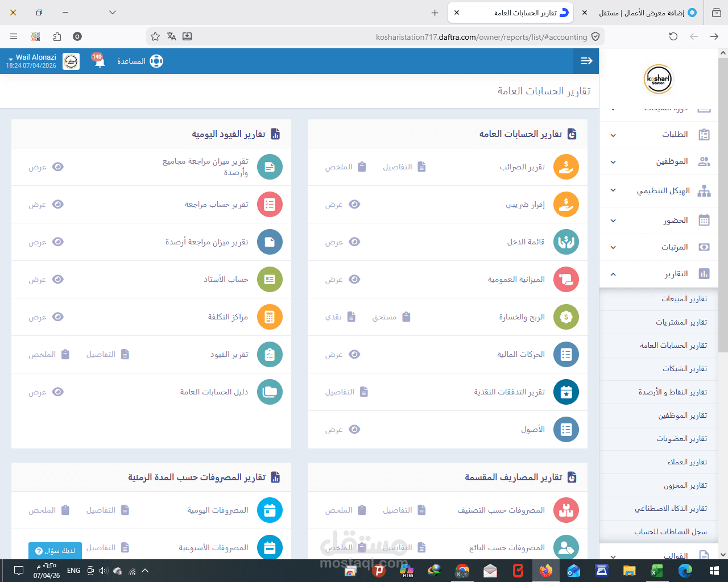The image size is (728, 582).
Task: View (عرض) the assets report
Action: 342,430
